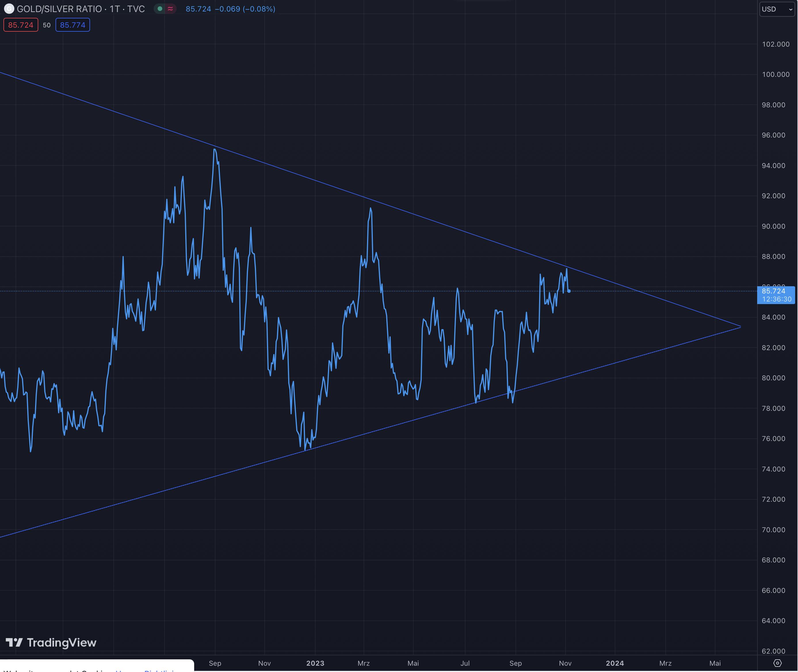Click the TradingView logo watermark
This screenshot has width=798, height=672.
pos(51,643)
